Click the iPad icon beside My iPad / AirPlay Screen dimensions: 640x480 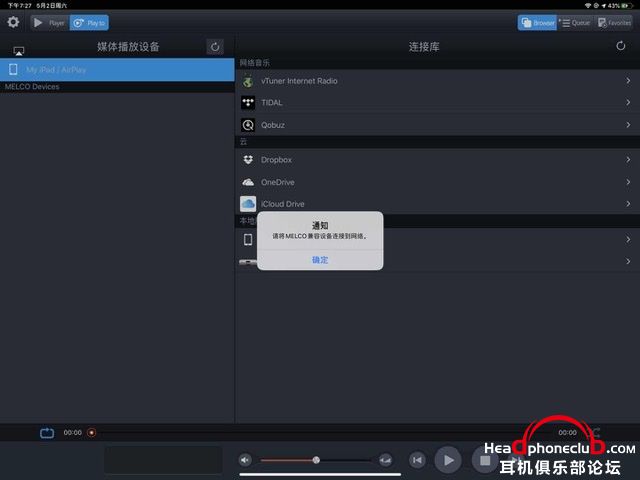pyautogui.click(x=13, y=69)
